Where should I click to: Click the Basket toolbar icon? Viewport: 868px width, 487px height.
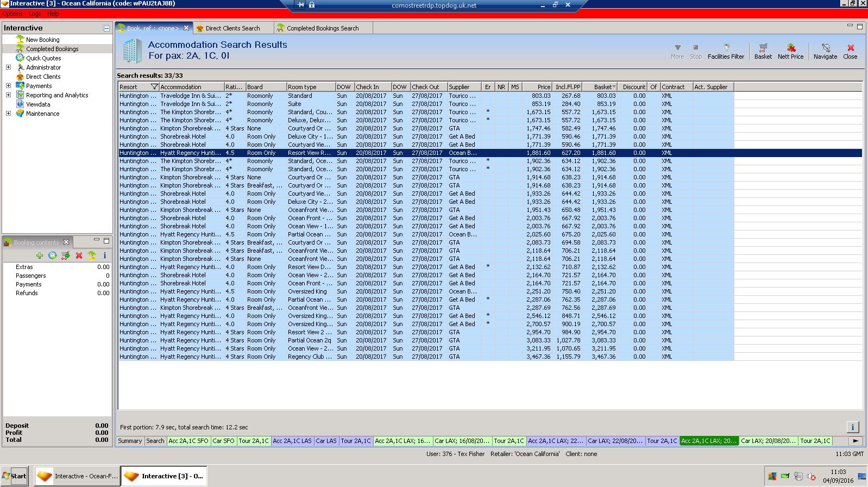coord(763,51)
